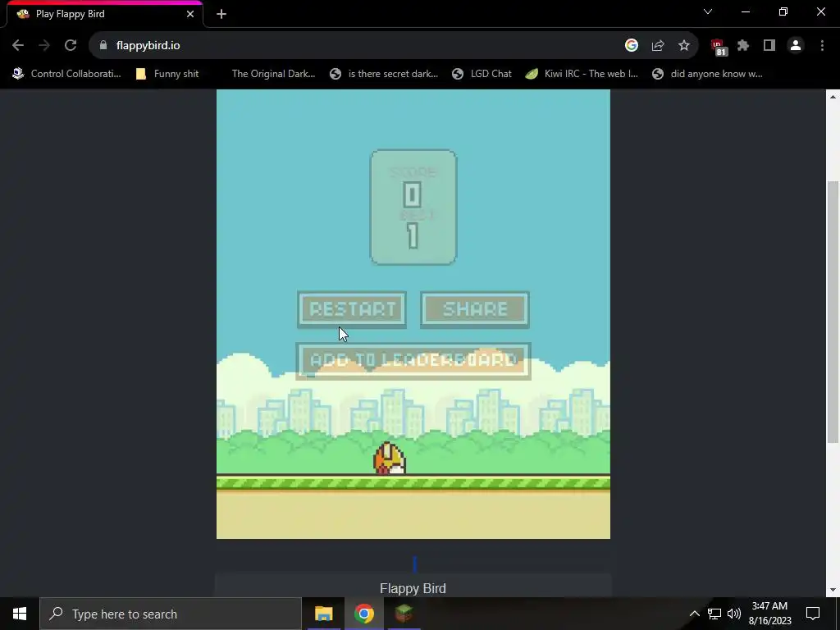Open the LGD Chat bookmark
840x630 pixels.
[482, 74]
